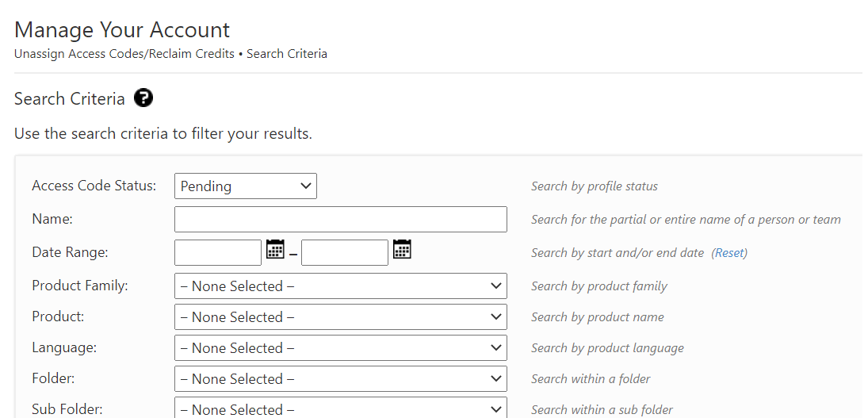Viewport: 868px width, 418px height.
Task: Select 'Use the search criteria to filter your results.'
Action: point(163,134)
